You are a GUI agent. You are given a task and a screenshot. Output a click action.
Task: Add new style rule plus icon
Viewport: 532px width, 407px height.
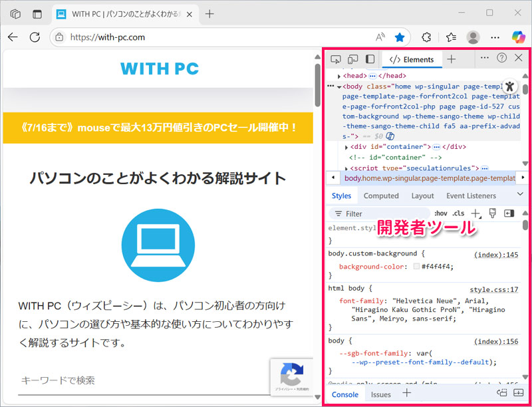coord(476,213)
